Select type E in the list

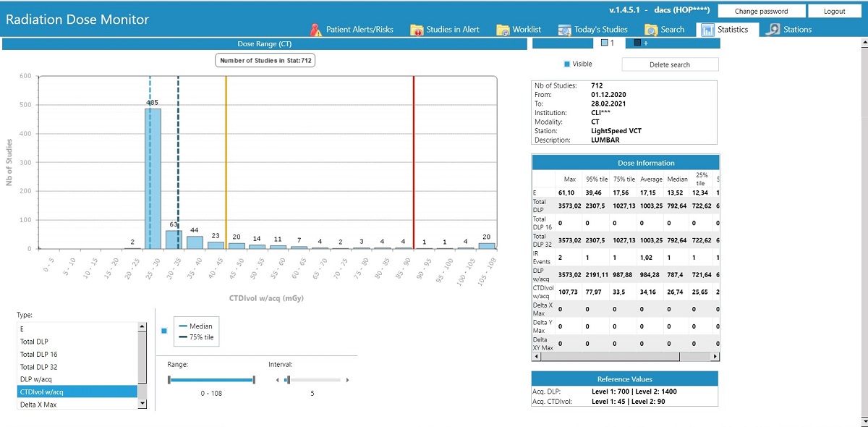[77, 329]
